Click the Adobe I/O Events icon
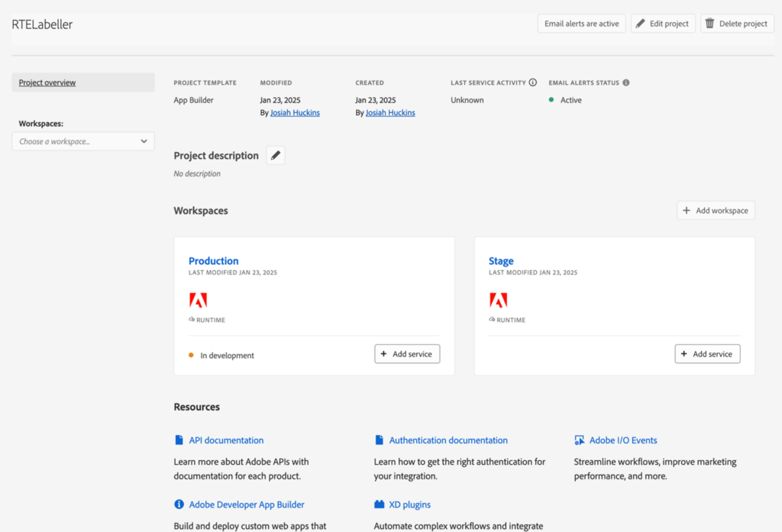The height and width of the screenshot is (532, 782). pyautogui.click(x=578, y=440)
